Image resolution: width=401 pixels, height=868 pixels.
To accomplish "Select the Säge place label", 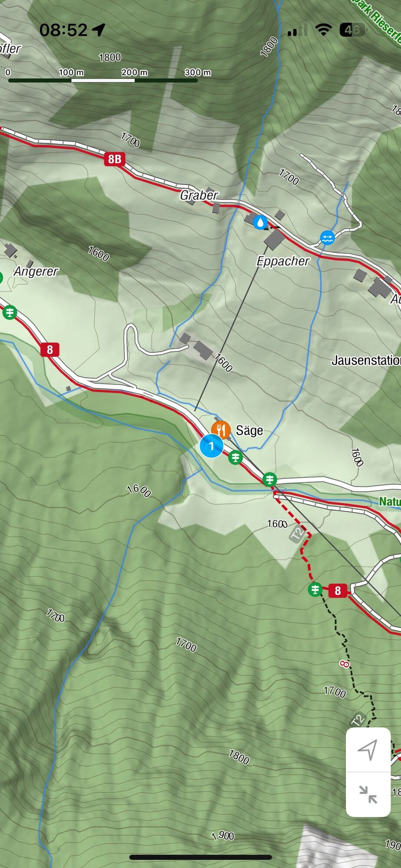I will pos(249,430).
